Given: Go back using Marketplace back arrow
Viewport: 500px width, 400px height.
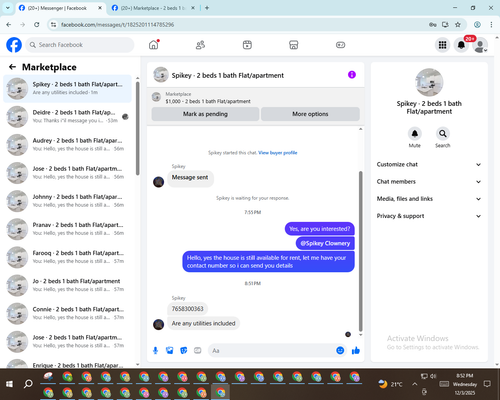Looking at the screenshot, I should [x=12, y=67].
